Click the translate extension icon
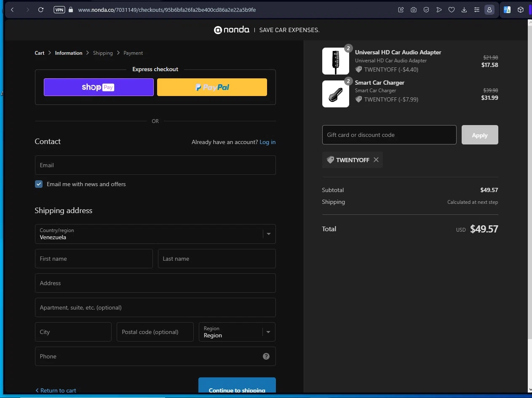This screenshot has width=532, height=398. click(507, 10)
